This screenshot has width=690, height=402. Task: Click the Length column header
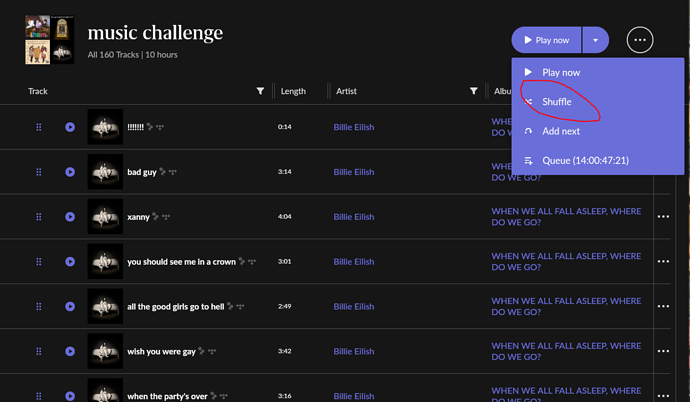tap(293, 91)
